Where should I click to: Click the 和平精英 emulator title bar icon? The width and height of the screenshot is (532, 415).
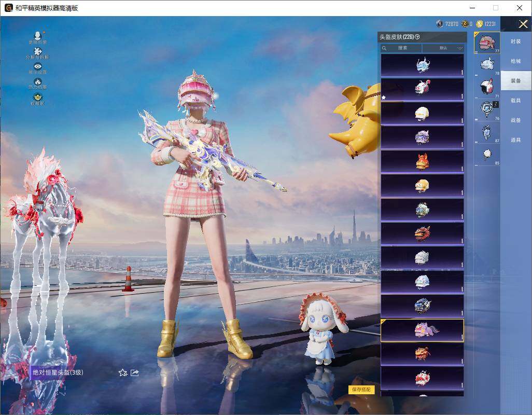9,8
